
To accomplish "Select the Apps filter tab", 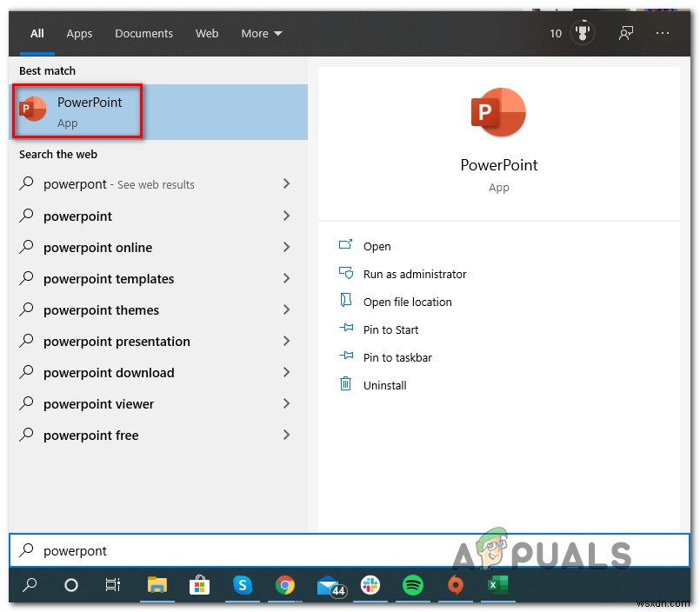I will click(79, 33).
